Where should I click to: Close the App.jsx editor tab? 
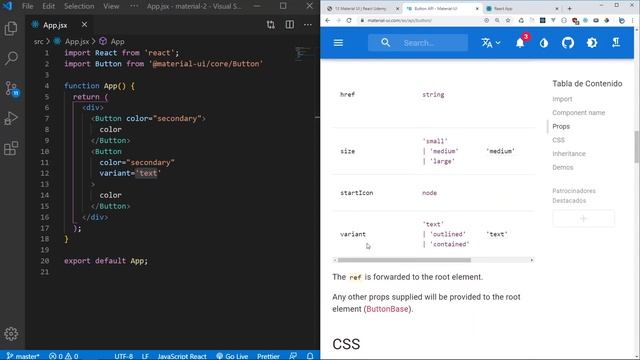coord(84,25)
